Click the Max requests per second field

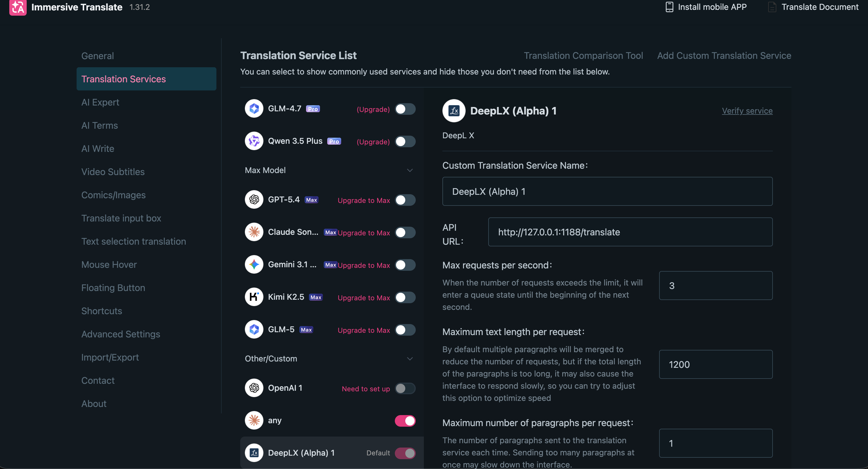pyautogui.click(x=716, y=286)
